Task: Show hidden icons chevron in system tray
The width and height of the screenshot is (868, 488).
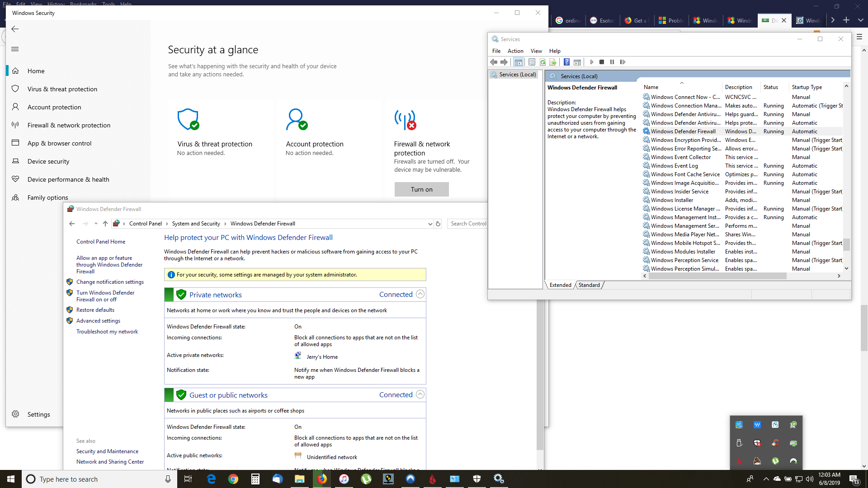Action: (x=766, y=479)
